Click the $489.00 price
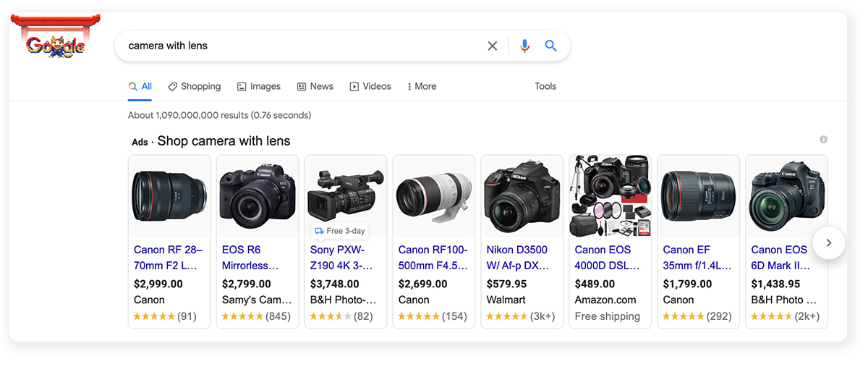 click(595, 284)
